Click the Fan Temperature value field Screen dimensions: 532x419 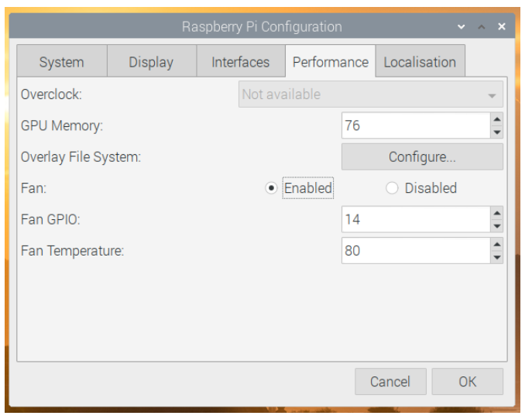point(415,251)
